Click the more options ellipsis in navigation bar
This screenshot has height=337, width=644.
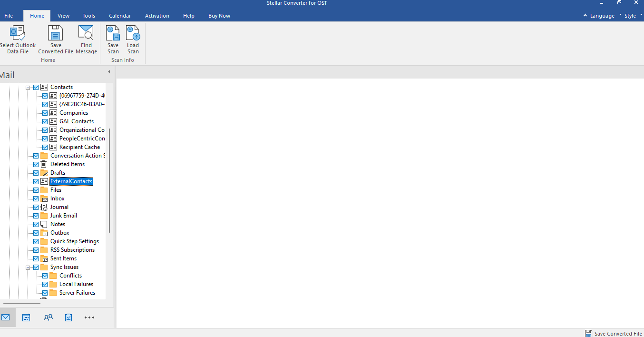89,317
